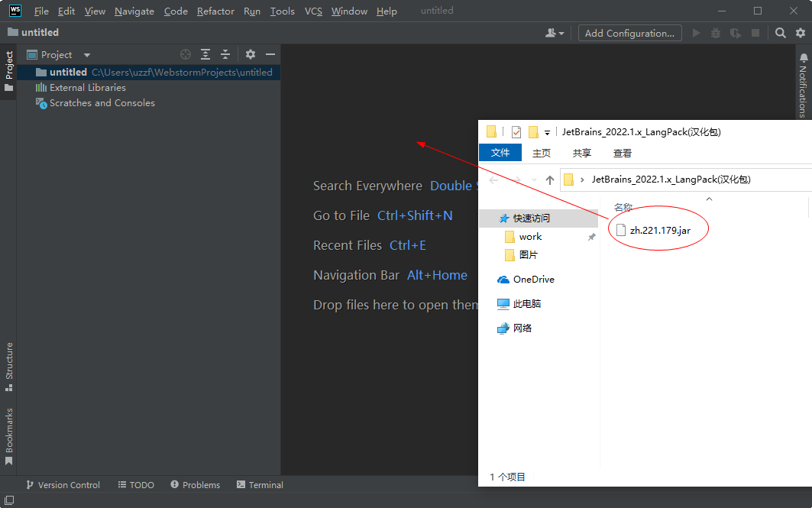Click Explorer back arrow button
The width and height of the screenshot is (812, 508).
[493, 180]
